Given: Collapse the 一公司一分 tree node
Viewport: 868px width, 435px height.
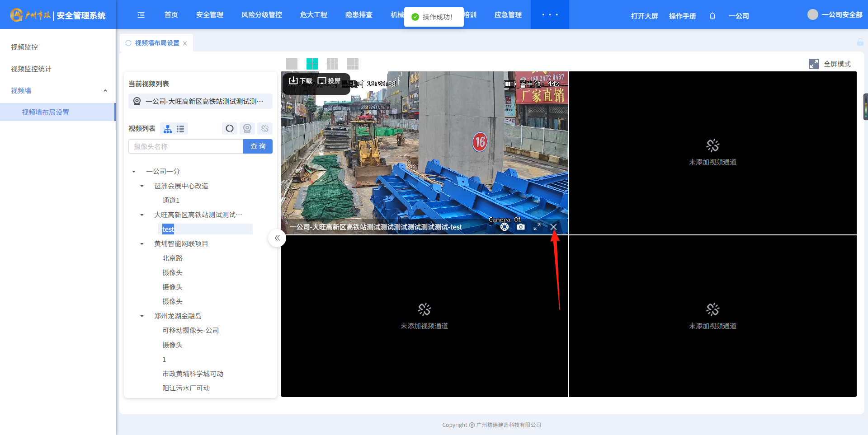Looking at the screenshot, I should [134, 172].
